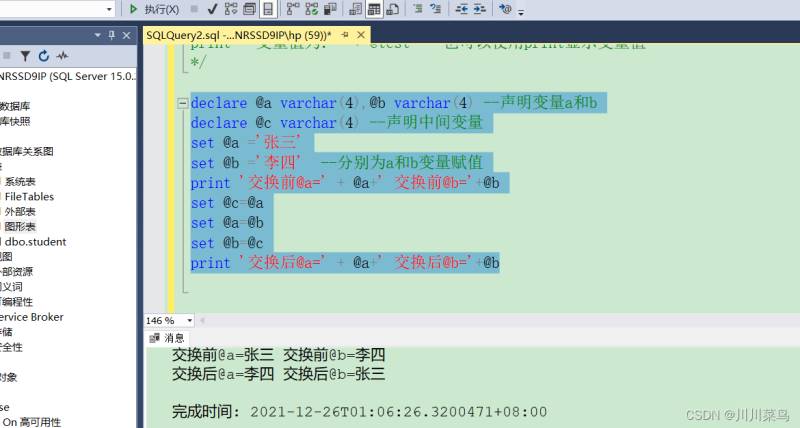Toggle IntelliSense Enabled in the toolbar
This screenshot has width=800, height=428.
point(268,9)
